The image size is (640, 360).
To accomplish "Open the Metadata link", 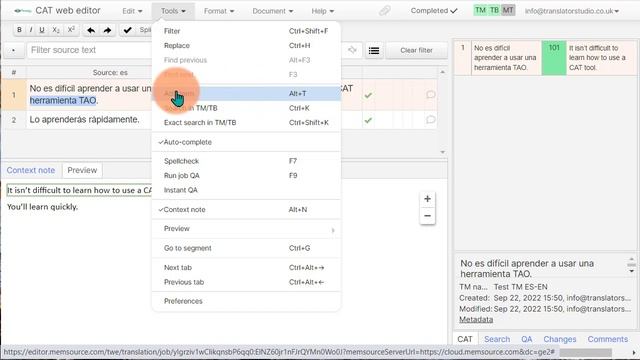I will (476, 320).
